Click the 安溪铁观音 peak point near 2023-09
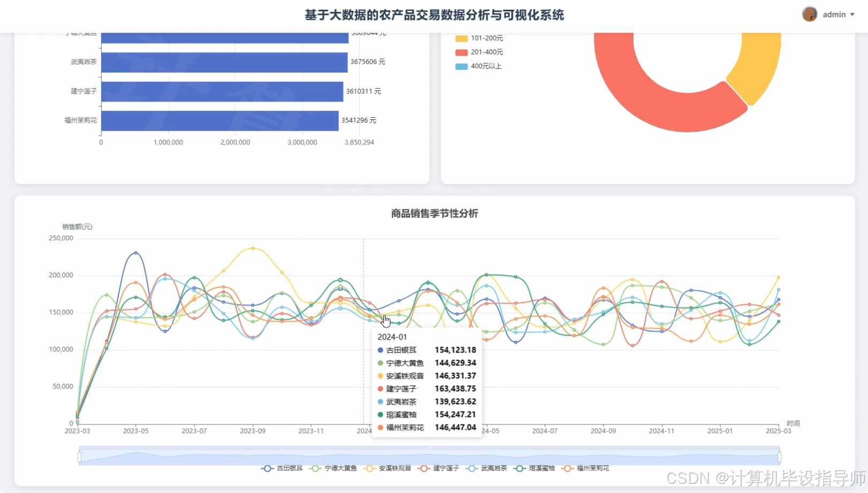 tap(253, 248)
